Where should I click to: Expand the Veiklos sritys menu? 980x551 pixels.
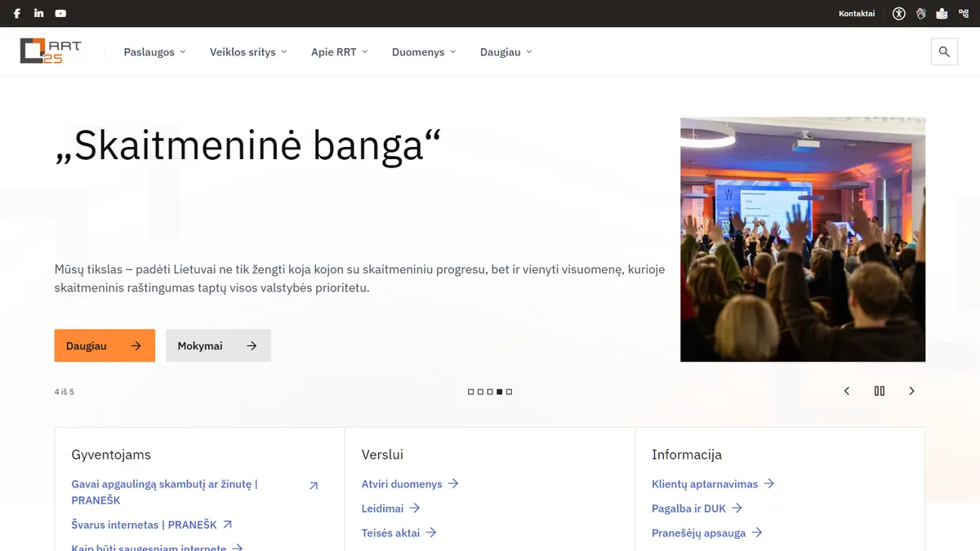pyautogui.click(x=248, y=51)
